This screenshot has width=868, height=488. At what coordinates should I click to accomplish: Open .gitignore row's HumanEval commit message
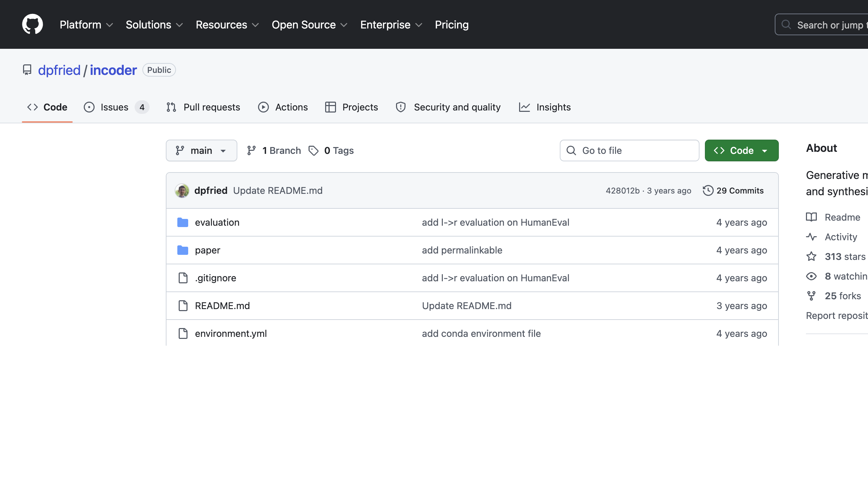496,278
